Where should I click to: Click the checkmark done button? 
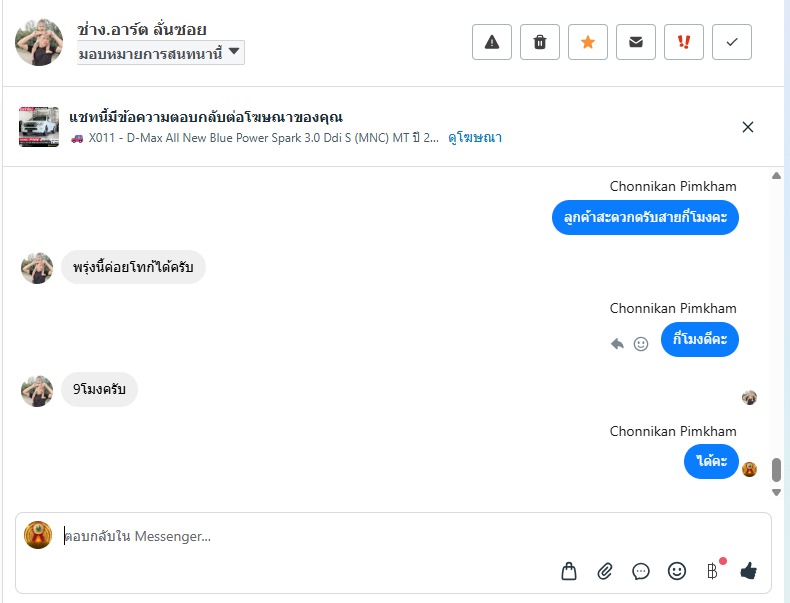pyautogui.click(x=732, y=42)
